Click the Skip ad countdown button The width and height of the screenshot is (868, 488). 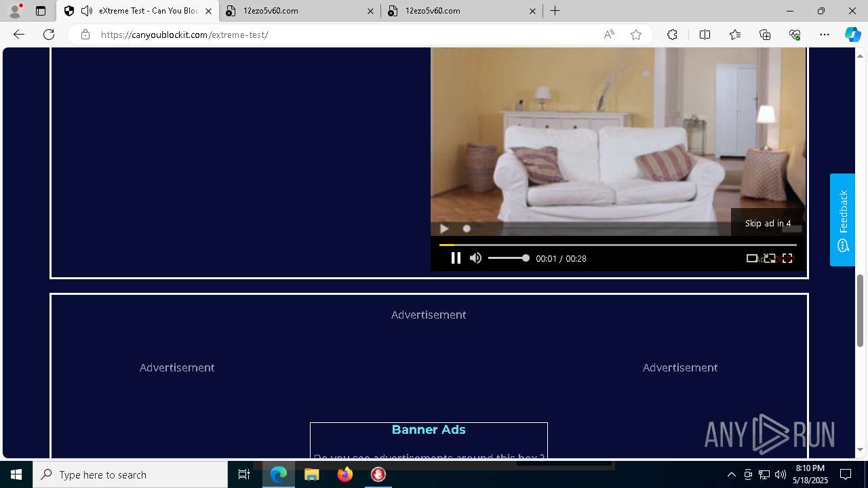[x=768, y=223]
